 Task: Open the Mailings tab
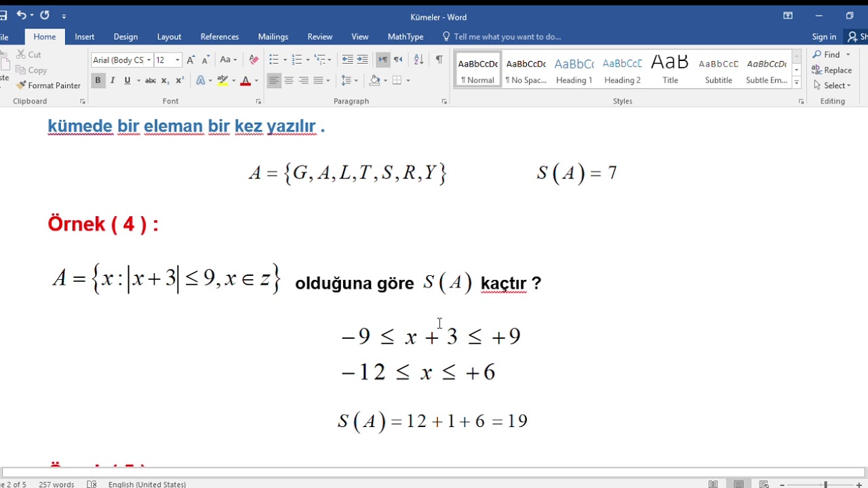click(x=273, y=37)
